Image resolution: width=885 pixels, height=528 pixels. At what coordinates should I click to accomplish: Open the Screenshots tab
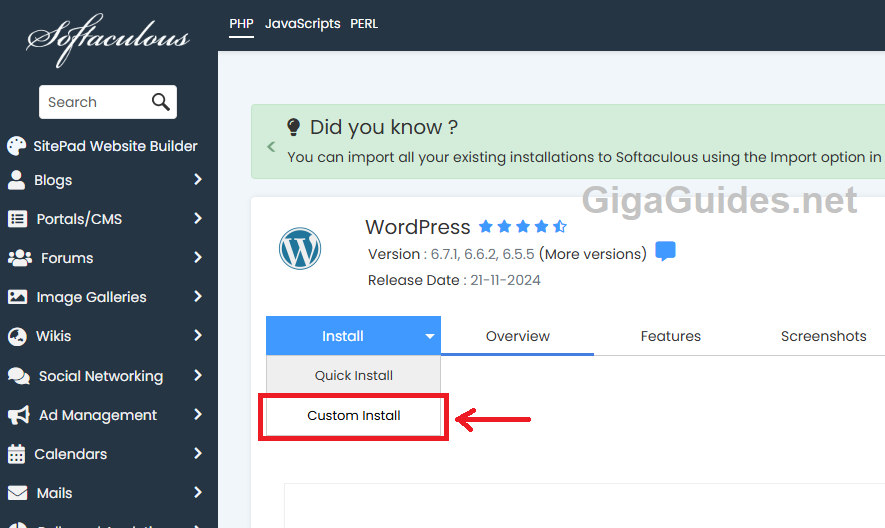823,336
